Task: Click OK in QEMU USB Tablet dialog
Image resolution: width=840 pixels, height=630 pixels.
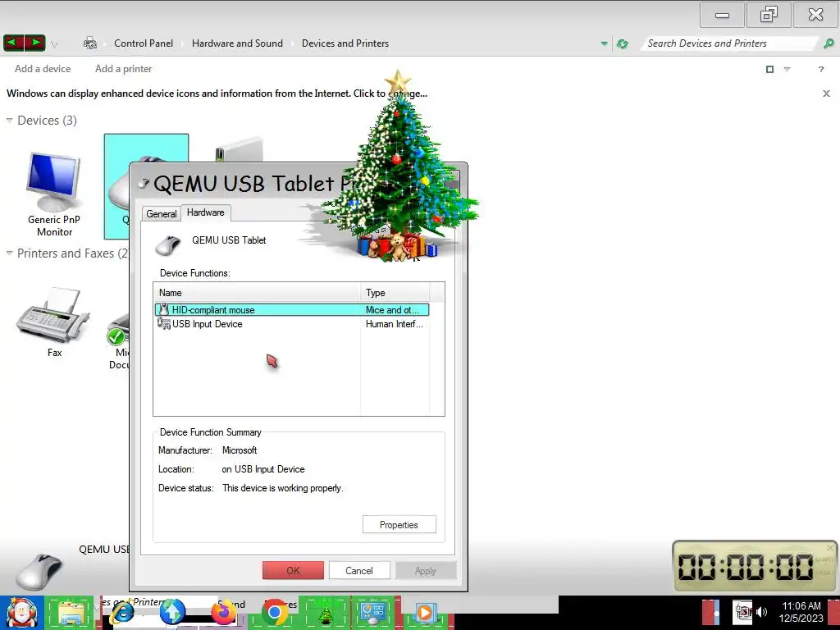Action: (x=293, y=571)
